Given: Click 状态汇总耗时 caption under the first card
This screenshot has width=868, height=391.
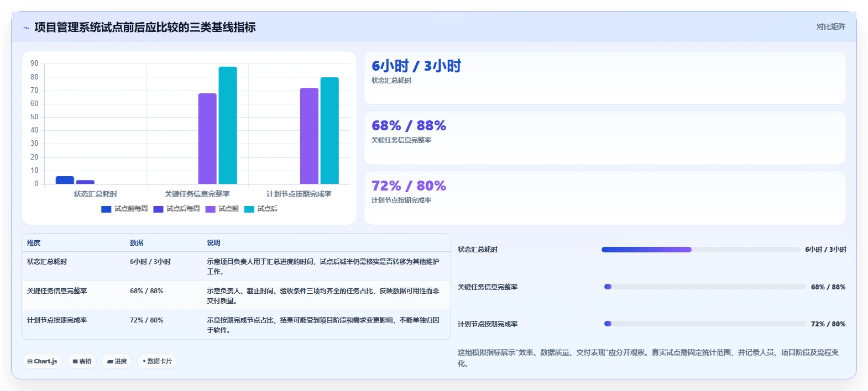Looking at the screenshot, I should pyautogui.click(x=391, y=81).
